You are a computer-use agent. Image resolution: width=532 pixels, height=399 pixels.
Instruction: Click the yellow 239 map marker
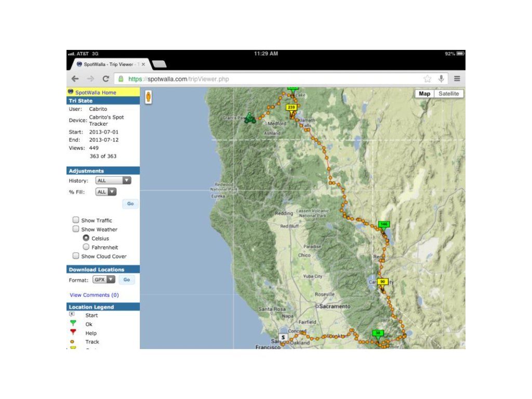pyautogui.click(x=291, y=108)
